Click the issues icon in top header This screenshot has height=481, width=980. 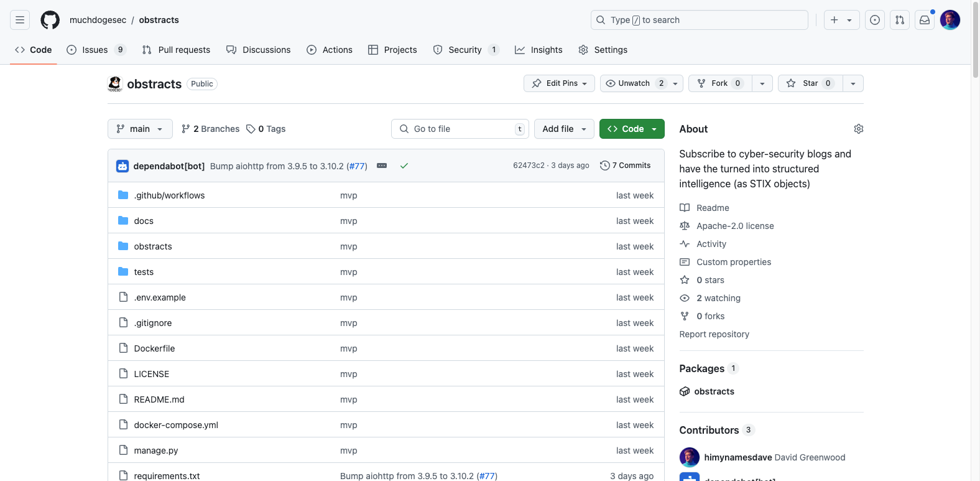[x=875, y=20]
